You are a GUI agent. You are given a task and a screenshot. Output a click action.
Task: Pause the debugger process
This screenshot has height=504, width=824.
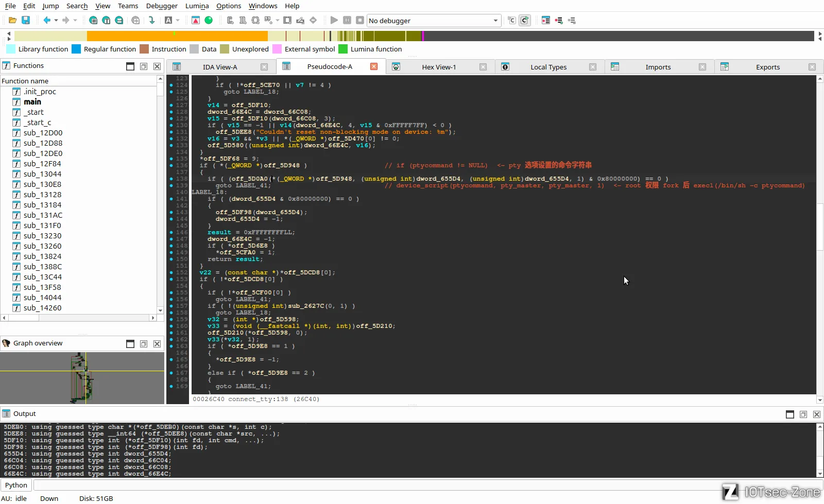pos(347,21)
